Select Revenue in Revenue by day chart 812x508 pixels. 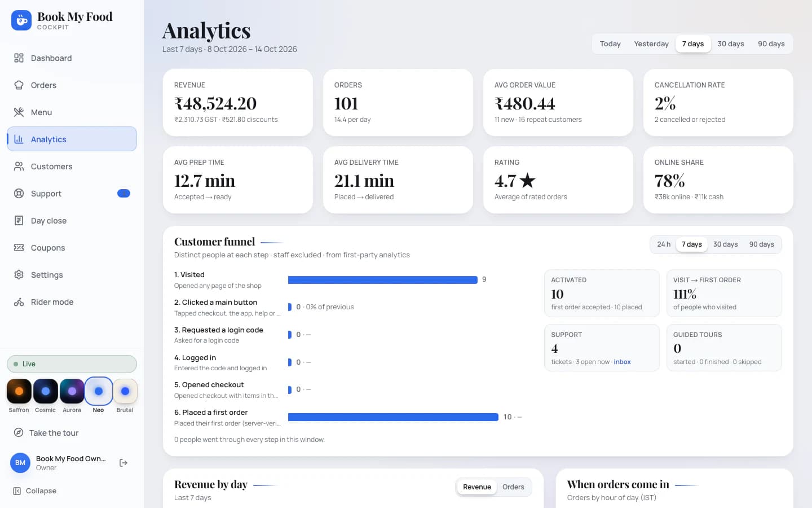click(477, 487)
